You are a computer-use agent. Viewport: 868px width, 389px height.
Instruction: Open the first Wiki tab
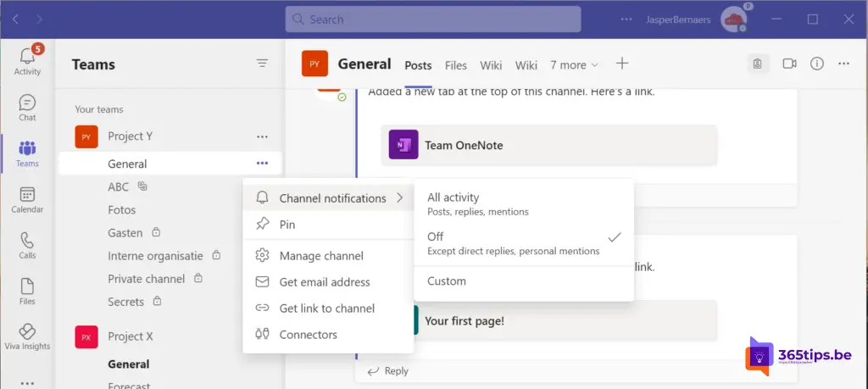click(x=491, y=65)
